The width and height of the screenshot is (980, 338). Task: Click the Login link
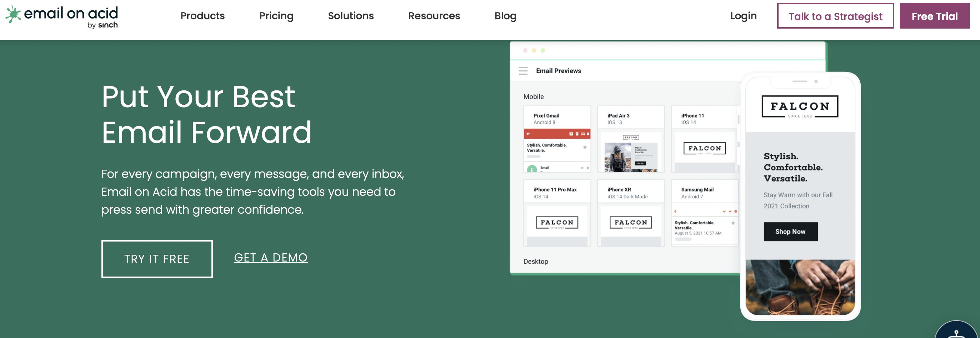point(743,16)
